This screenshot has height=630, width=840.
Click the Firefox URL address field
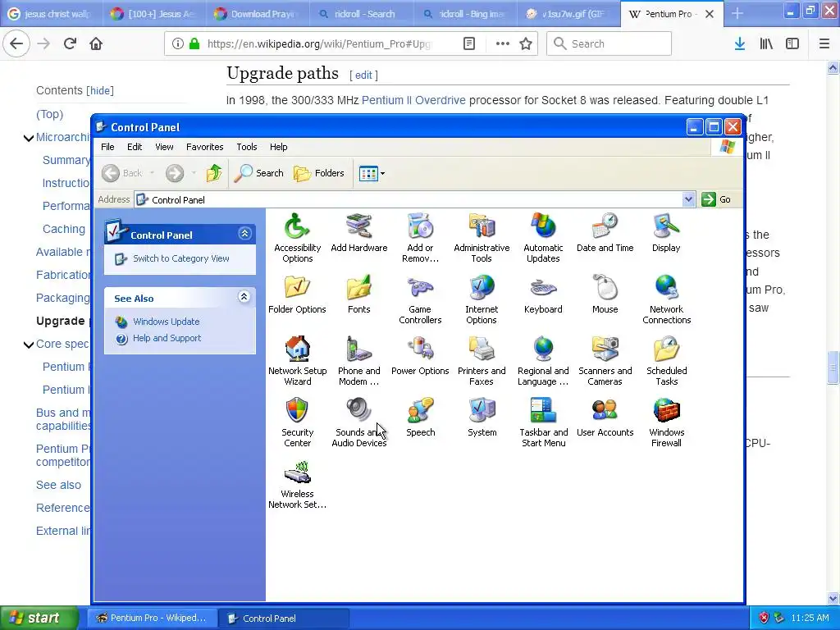tap(319, 43)
